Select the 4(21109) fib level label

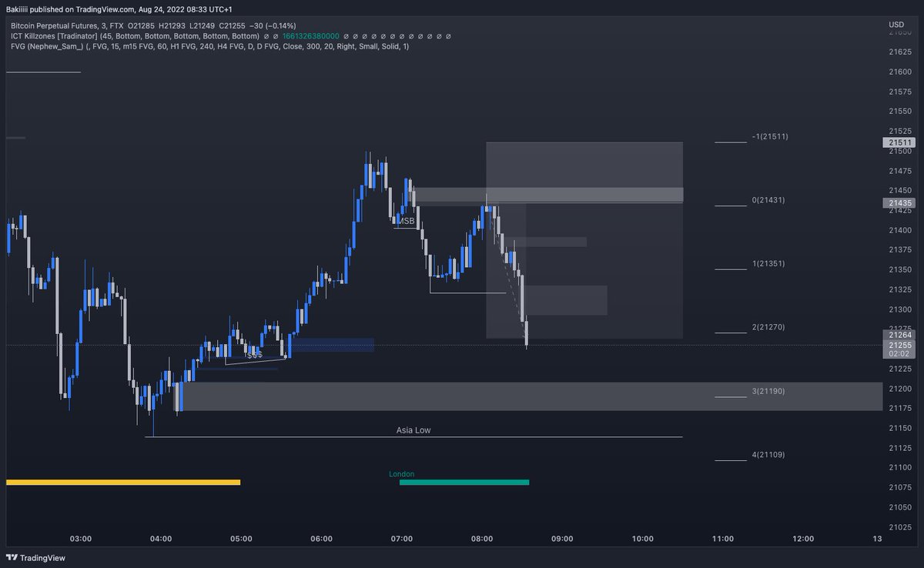click(770, 455)
